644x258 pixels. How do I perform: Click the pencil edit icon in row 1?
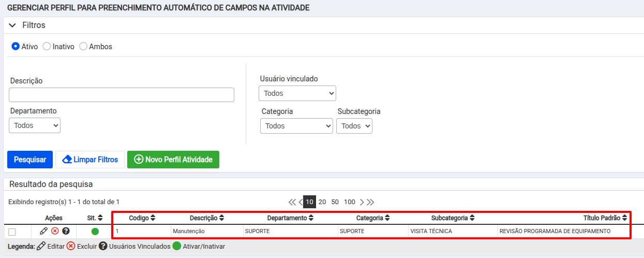(x=43, y=231)
